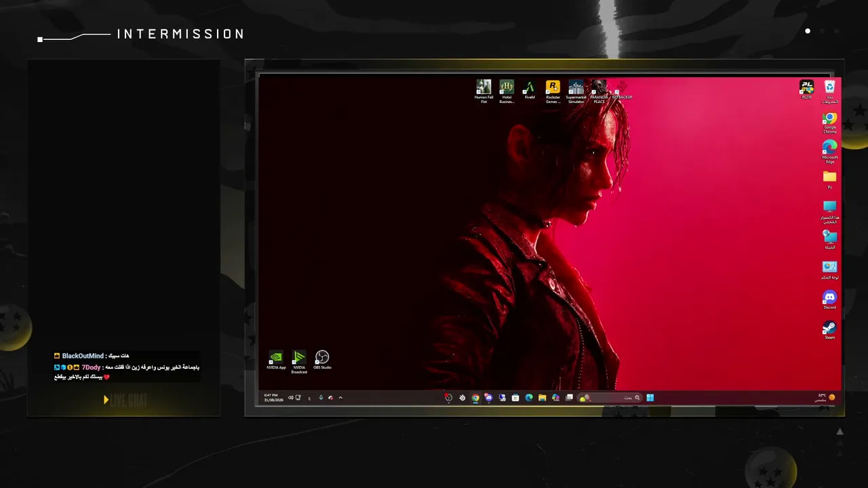The height and width of the screenshot is (488, 868).
Task: Click the Windows Start button on the taskbar
Action: 650,398
